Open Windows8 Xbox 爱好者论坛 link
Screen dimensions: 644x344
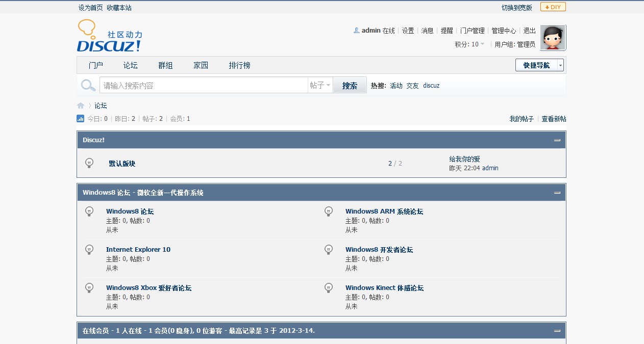[x=149, y=288]
